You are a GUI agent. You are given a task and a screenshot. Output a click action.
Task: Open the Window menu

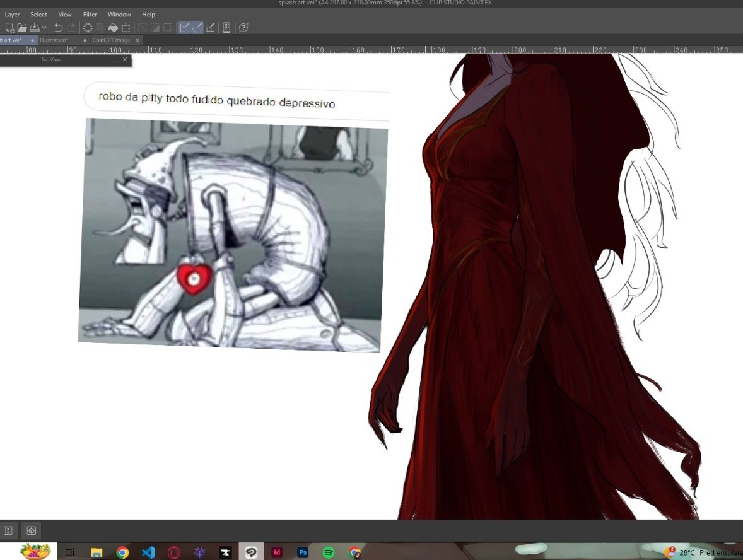(x=119, y=15)
